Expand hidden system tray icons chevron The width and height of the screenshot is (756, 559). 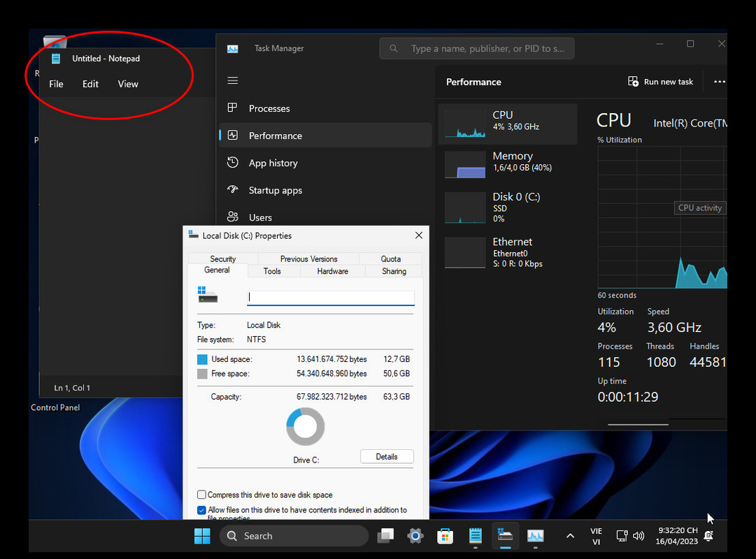[x=570, y=536]
